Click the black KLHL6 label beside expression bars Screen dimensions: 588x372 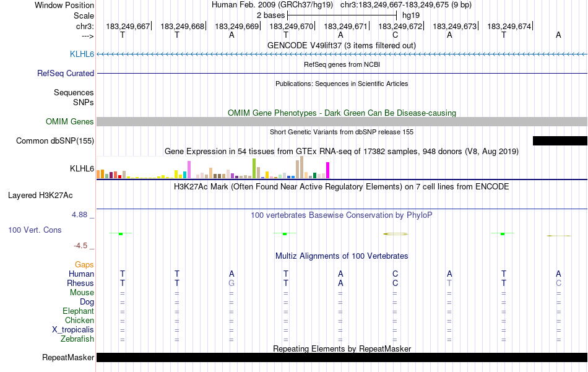[82, 169]
